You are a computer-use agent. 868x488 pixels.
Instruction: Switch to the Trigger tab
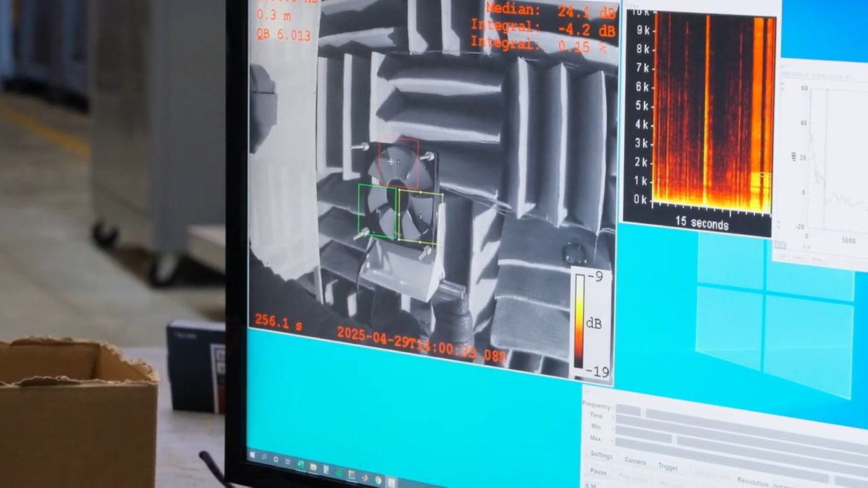pos(668,467)
